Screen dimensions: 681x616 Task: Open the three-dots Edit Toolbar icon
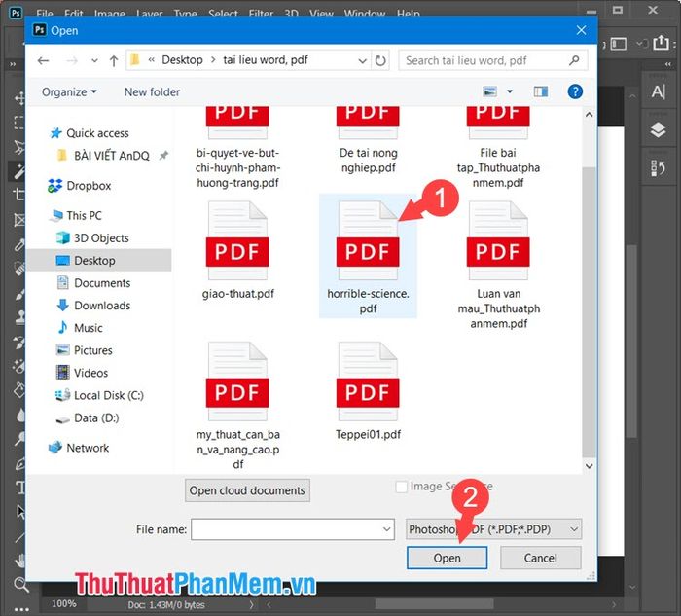pos(20,609)
